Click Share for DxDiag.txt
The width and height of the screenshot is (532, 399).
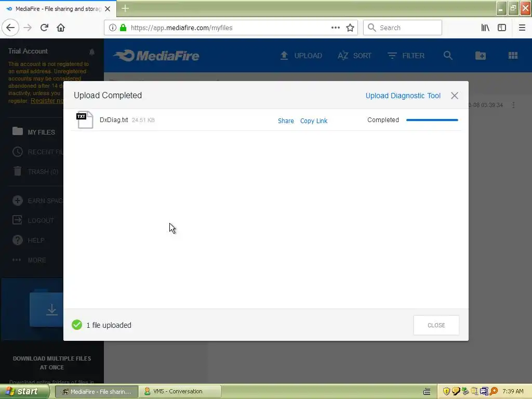pyautogui.click(x=286, y=121)
